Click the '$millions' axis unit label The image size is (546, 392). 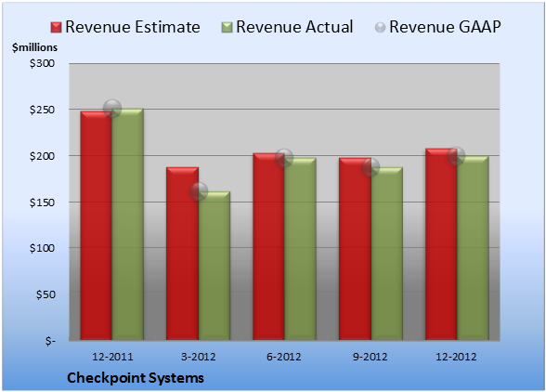pos(34,47)
